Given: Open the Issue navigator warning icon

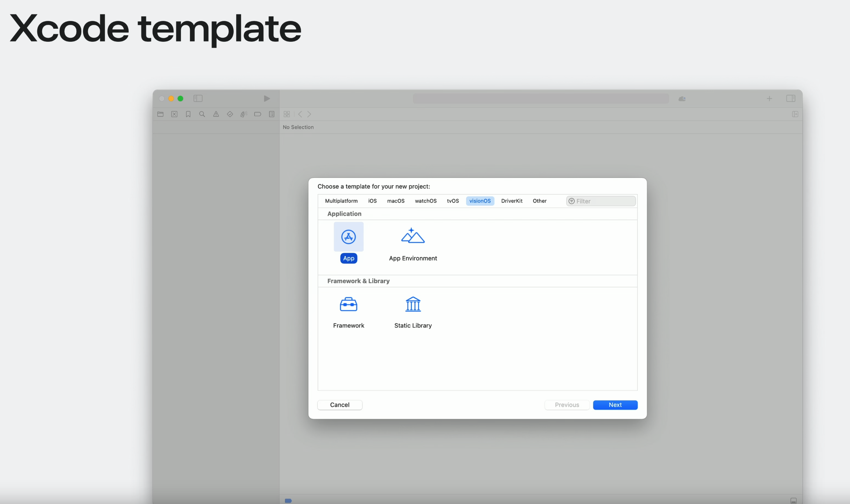Looking at the screenshot, I should [x=216, y=114].
